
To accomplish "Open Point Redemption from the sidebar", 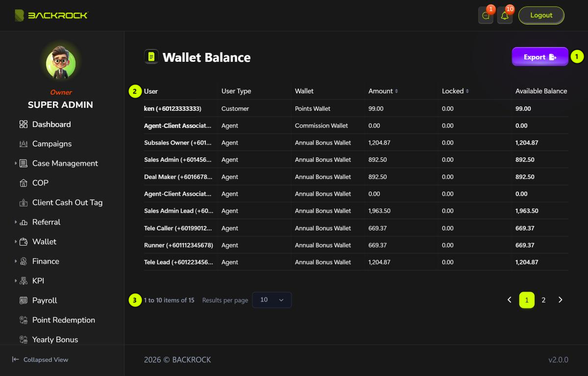I will tap(64, 320).
